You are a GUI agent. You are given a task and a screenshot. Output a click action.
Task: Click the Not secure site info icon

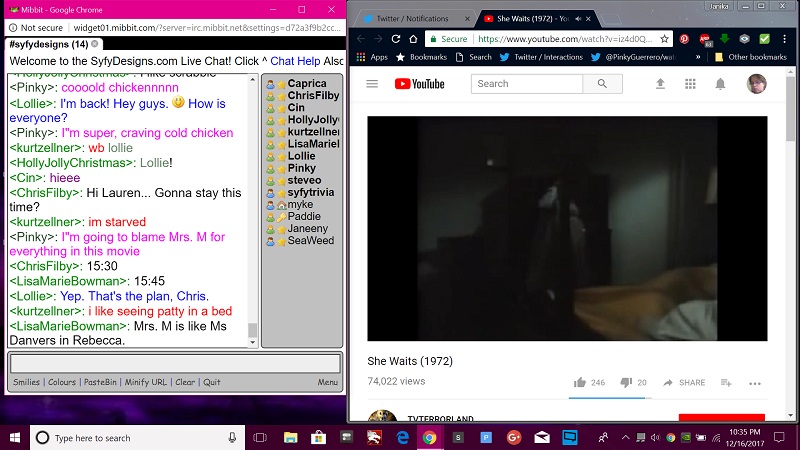point(13,28)
